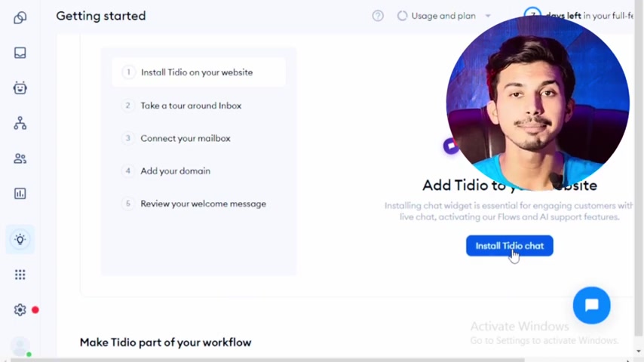644x362 pixels.
Task: Click the Install Tidio chat button
Action: [x=509, y=246]
